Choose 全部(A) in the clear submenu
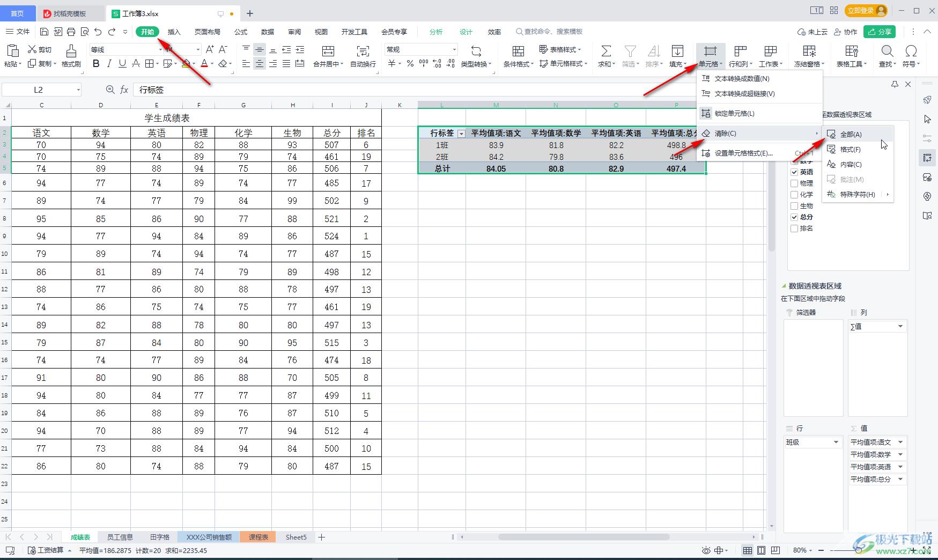 coord(858,135)
